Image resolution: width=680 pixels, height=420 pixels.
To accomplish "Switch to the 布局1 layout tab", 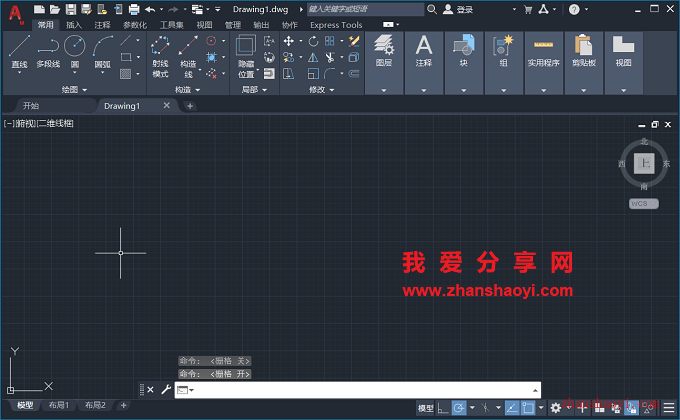I will [59, 405].
